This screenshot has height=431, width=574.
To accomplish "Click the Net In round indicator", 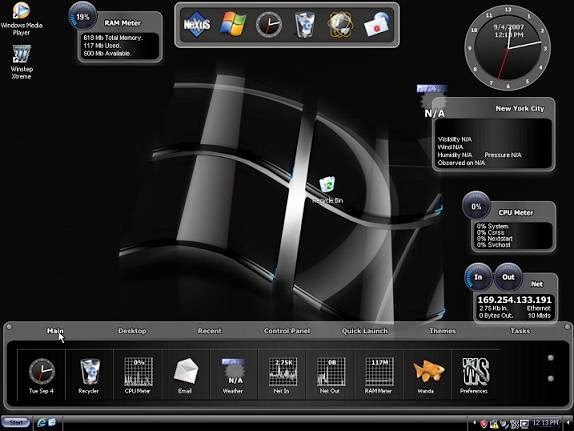I will pos(478,277).
